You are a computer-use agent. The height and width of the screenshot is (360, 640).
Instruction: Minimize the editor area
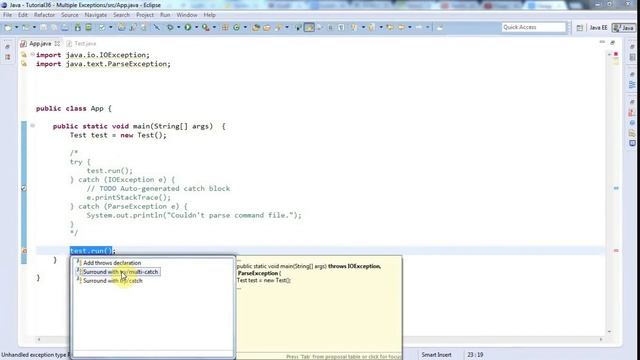pyautogui.click(x=602, y=42)
